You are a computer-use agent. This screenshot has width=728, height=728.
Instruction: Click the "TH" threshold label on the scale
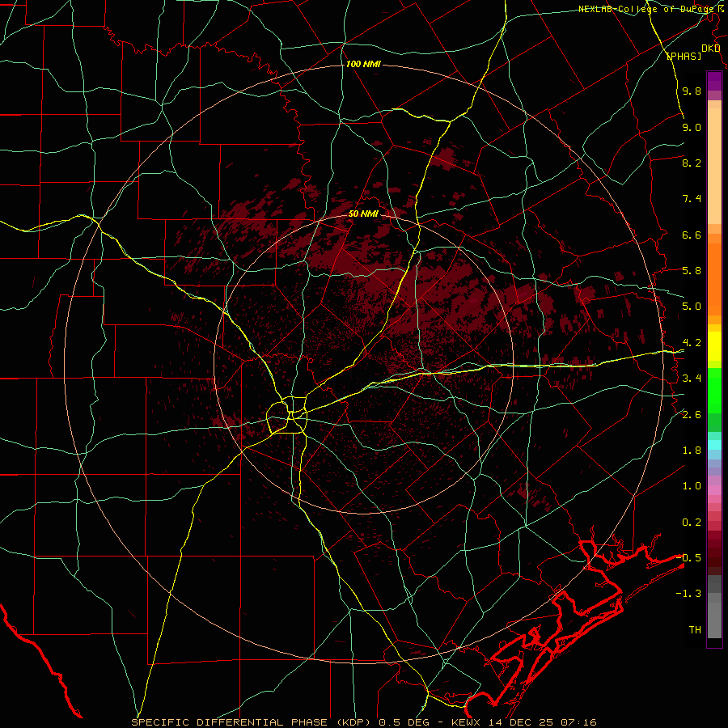pos(695,630)
